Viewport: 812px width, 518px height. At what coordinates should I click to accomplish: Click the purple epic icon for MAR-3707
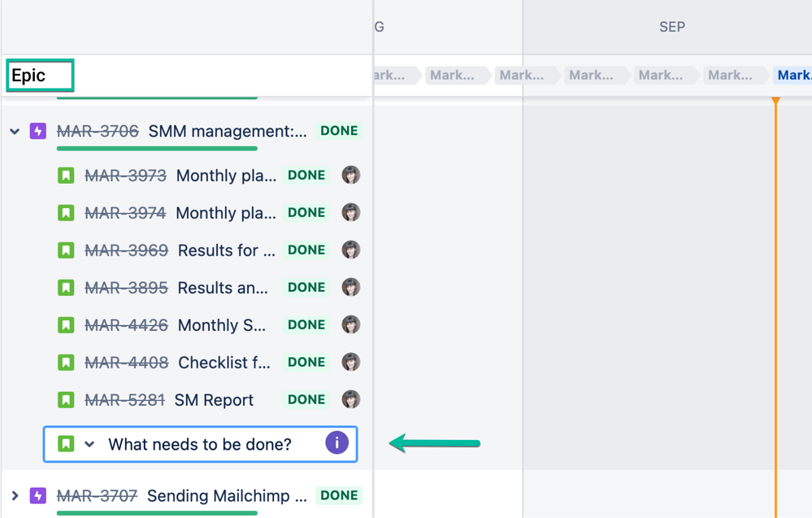click(38, 496)
